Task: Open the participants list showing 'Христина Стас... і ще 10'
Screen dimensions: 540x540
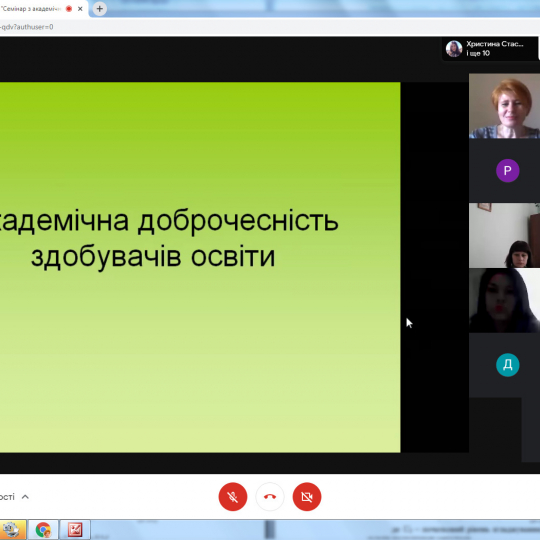Action: coord(490,49)
